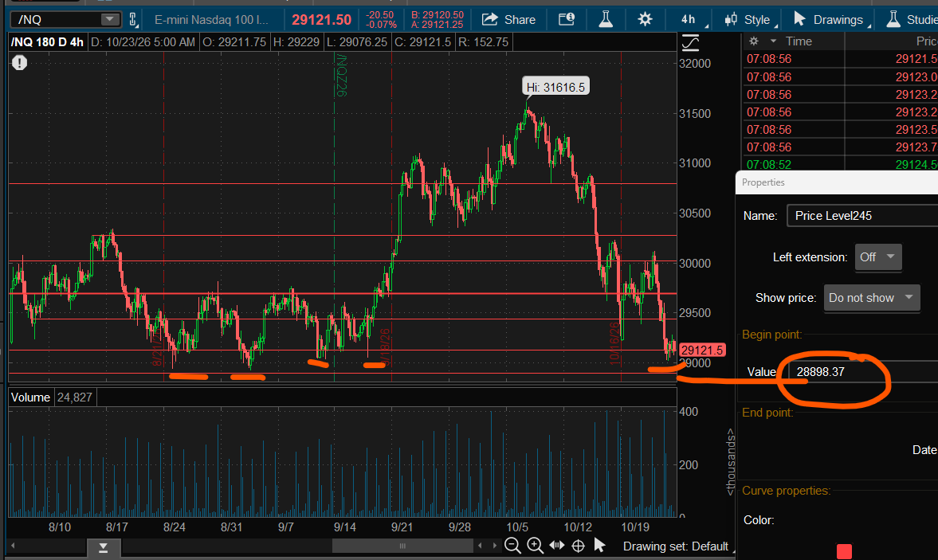Click the zoom in magnifier icon
The height and width of the screenshot is (560, 938).
(x=535, y=545)
